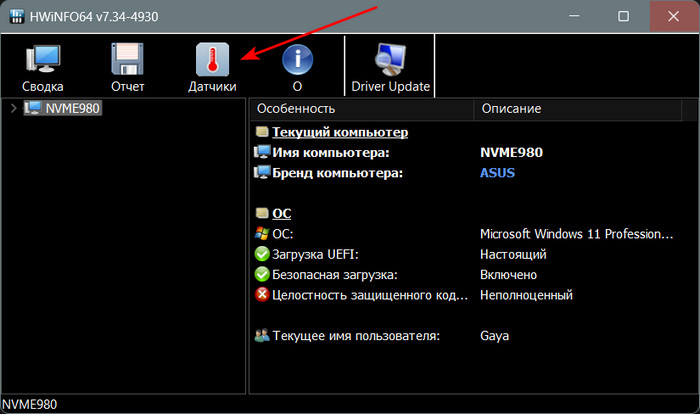Click the Неполноценный value
700x414 pixels.
coord(526,295)
